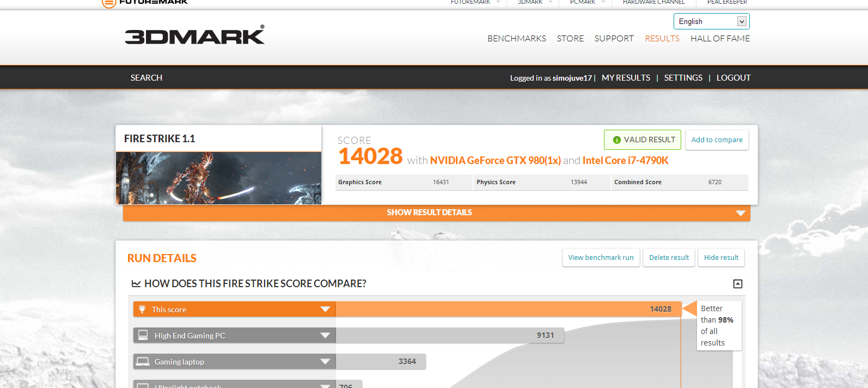Open the Futuremark top menu dropdown

[x=498, y=2]
